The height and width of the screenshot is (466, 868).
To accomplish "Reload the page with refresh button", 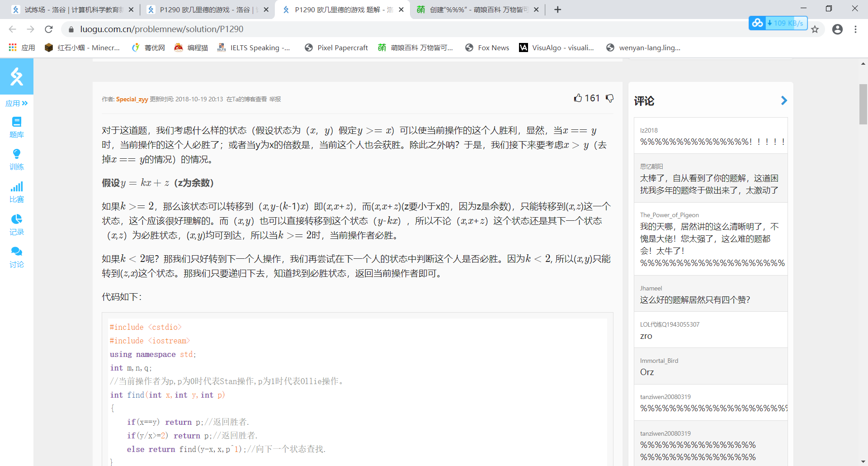I will 49,29.
